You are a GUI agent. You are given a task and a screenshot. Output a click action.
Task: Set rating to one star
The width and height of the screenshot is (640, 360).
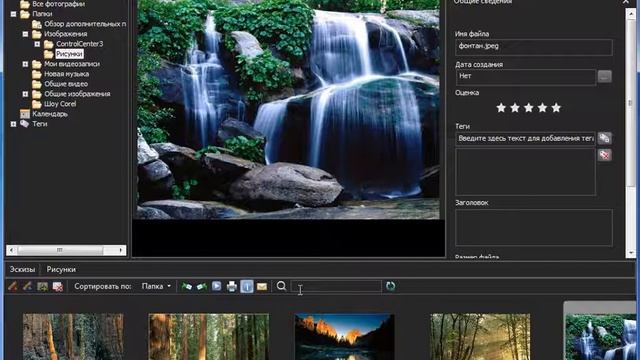[x=501, y=108]
